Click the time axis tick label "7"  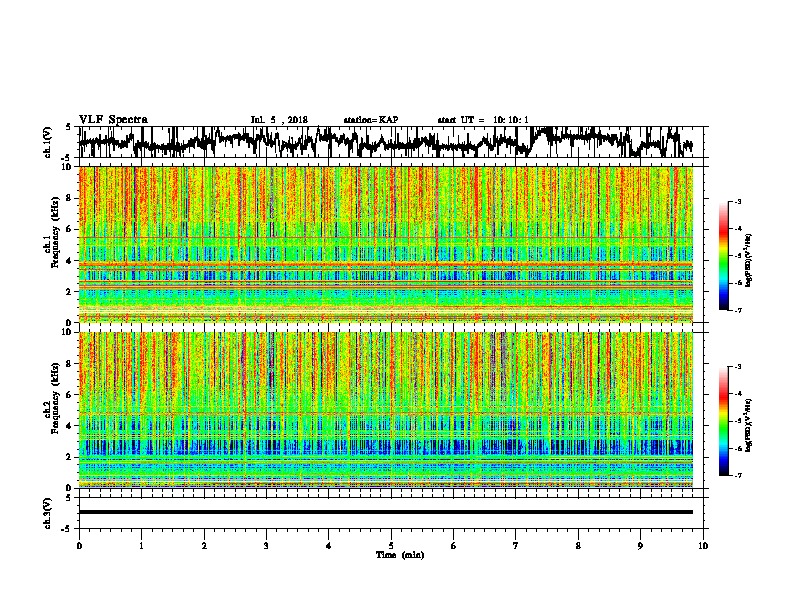pyautogui.click(x=516, y=546)
